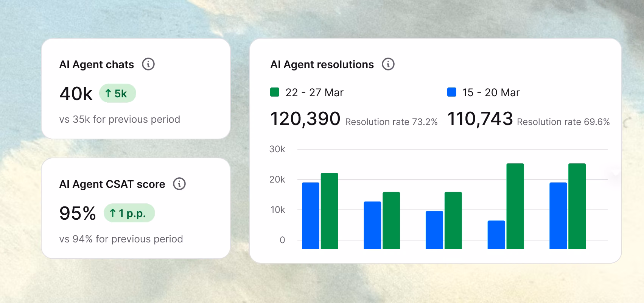The image size is (644, 303).
Task: Select the green 22 - 27 Mar legend swatch
Action: coord(275,92)
